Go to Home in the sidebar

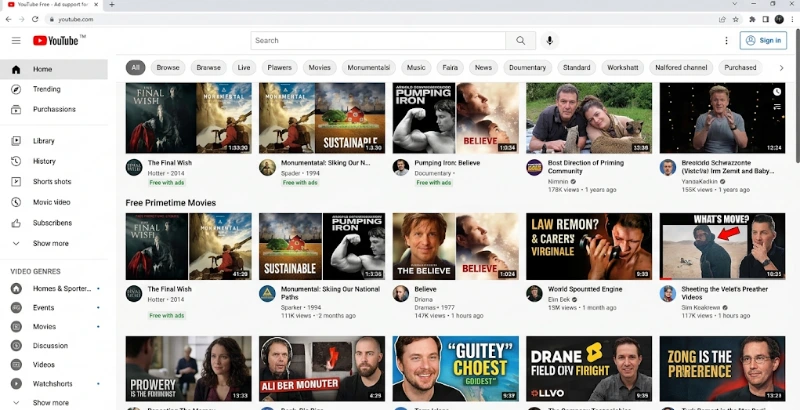click(54, 69)
